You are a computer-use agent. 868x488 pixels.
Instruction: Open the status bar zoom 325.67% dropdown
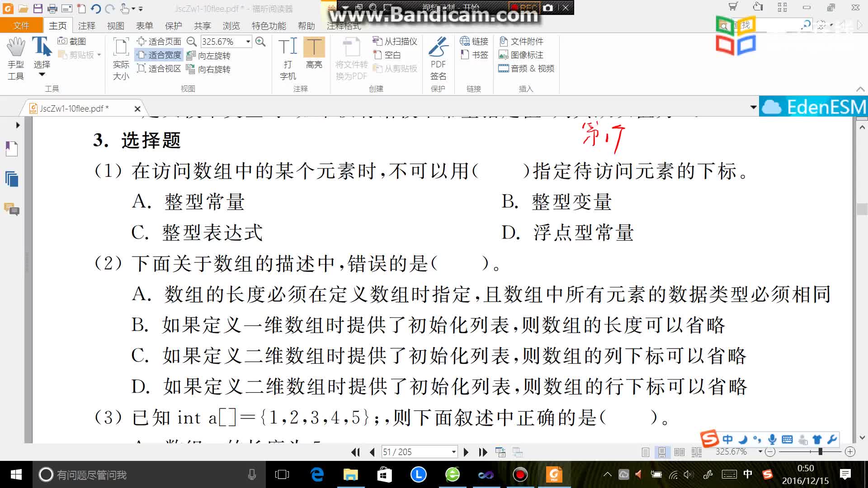point(760,451)
